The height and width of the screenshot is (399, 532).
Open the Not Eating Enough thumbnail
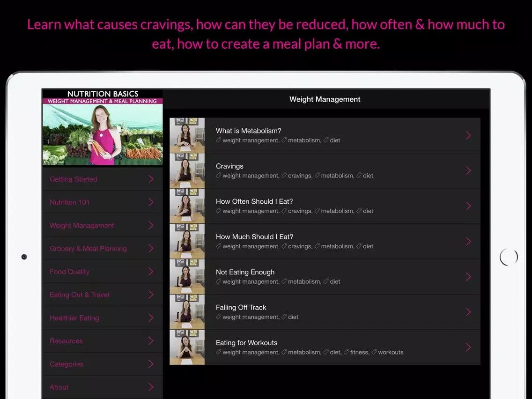[187, 276]
